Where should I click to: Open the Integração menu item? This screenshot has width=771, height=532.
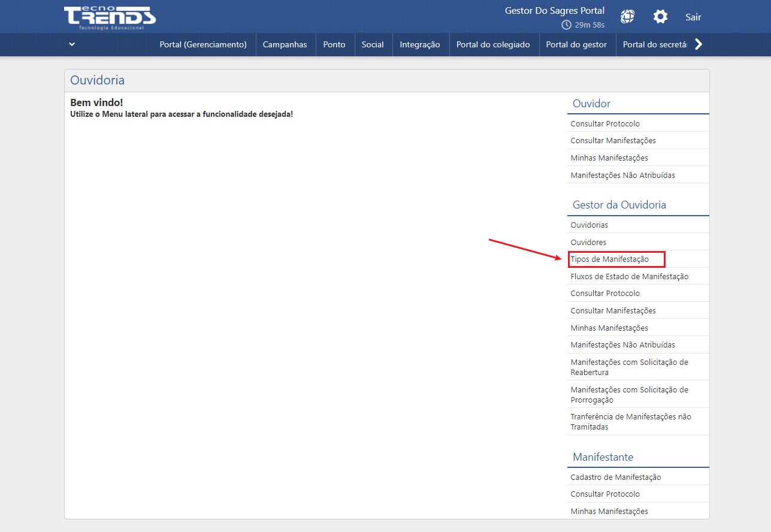tap(420, 44)
